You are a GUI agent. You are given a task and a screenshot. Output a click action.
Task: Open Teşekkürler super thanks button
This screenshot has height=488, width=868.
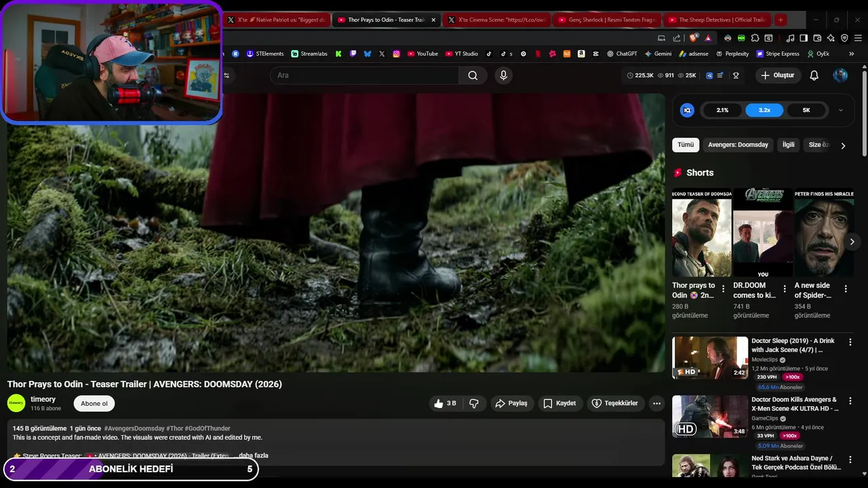[x=615, y=403]
